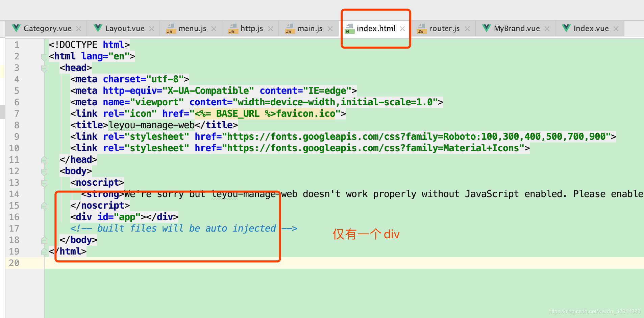Viewport: 644px width, 318px height.
Task: Close the Layout.vue tab
Action: [x=152, y=29]
